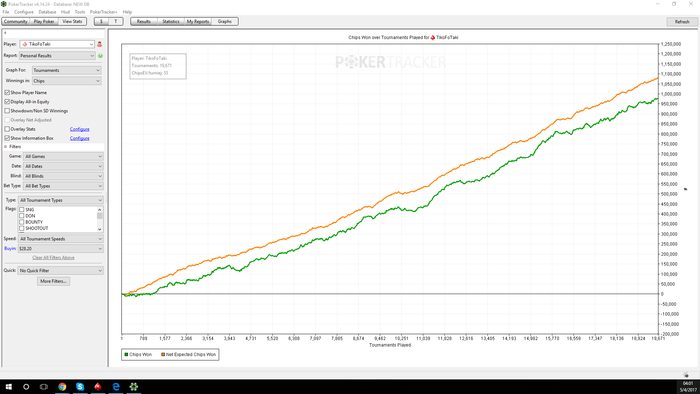Check the SHOOTOUT flag
This screenshot has height=394, width=700.
(21, 228)
